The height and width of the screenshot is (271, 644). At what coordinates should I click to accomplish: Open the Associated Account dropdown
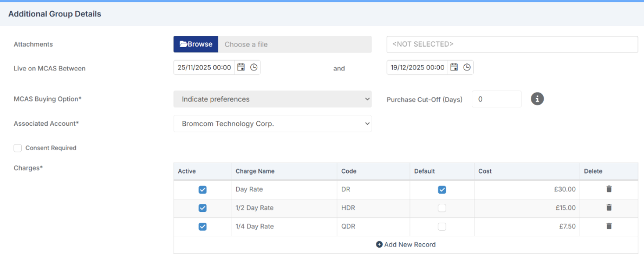click(x=272, y=124)
